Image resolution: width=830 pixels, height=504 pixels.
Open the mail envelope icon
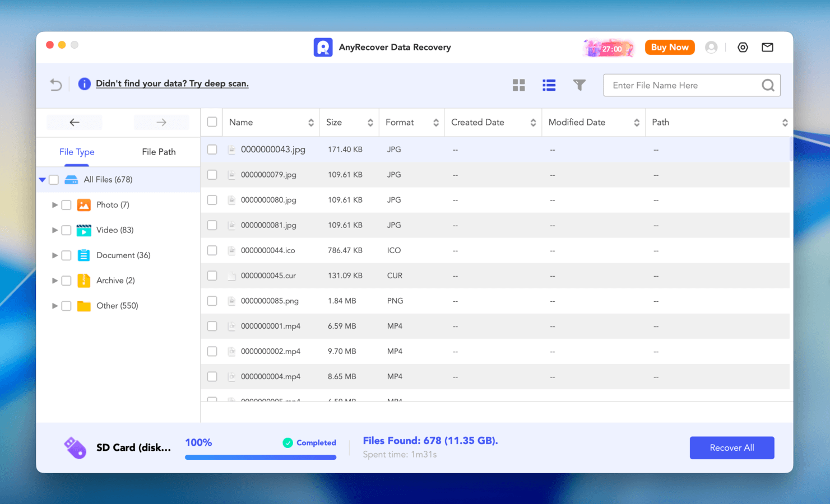pos(767,47)
